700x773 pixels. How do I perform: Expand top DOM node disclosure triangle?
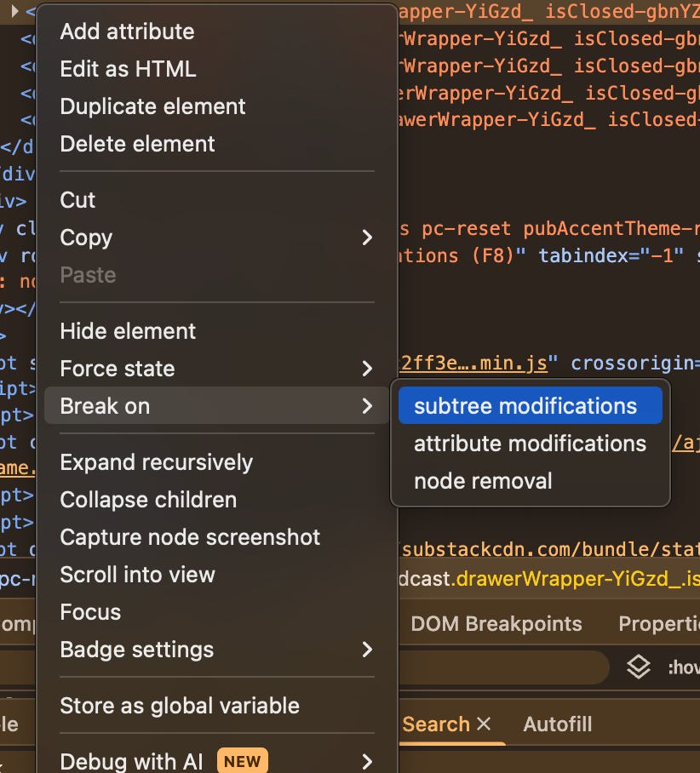click(x=14, y=11)
